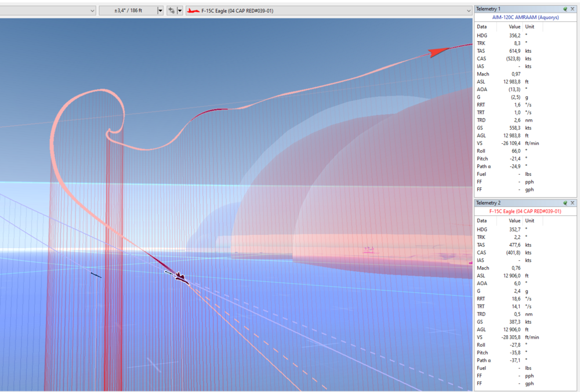This screenshot has width=580, height=392.
Task: Click the IAS row label in Telemetry 1
Action: [x=480, y=67]
